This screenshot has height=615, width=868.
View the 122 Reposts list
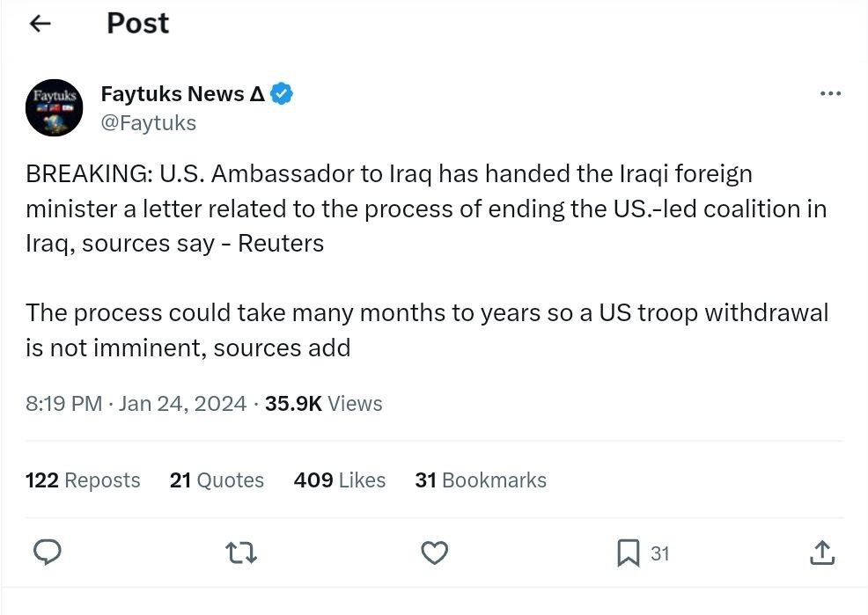pyautogui.click(x=83, y=480)
